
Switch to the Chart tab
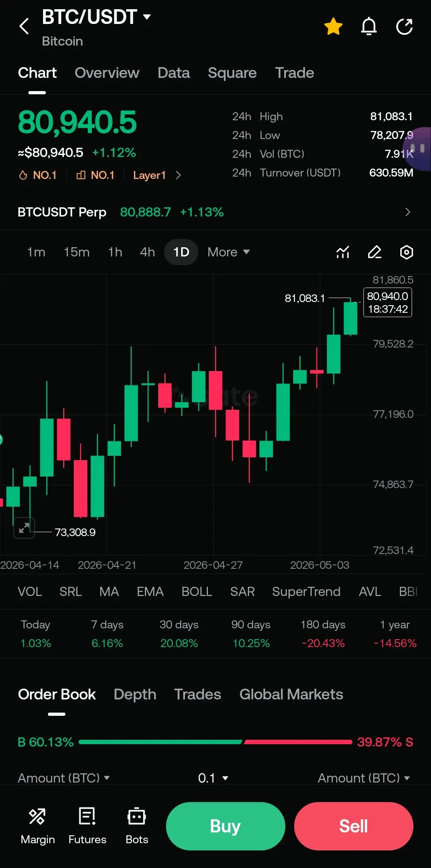pyautogui.click(x=37, y=73)
